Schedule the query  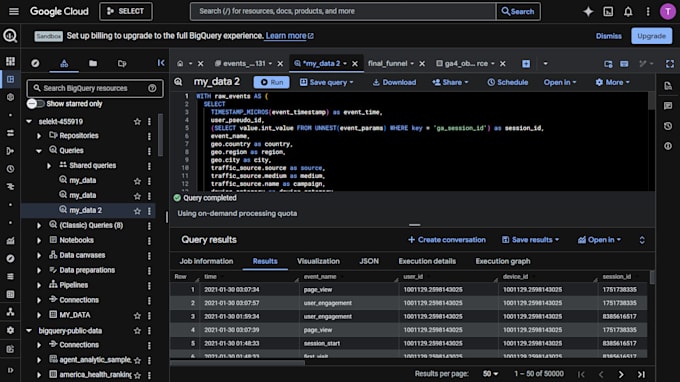pos(507,82)
